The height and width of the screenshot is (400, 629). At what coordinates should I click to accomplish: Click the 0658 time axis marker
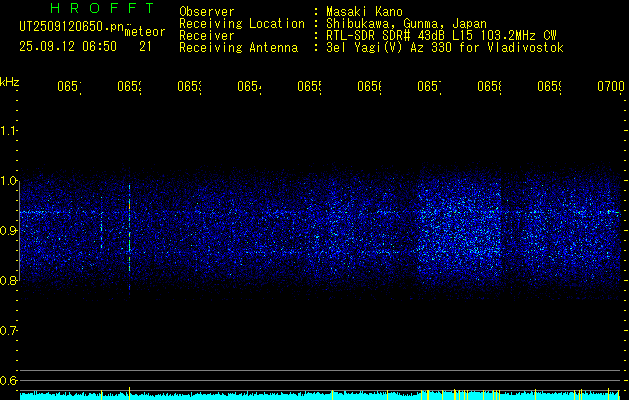(x=489, y=86)
